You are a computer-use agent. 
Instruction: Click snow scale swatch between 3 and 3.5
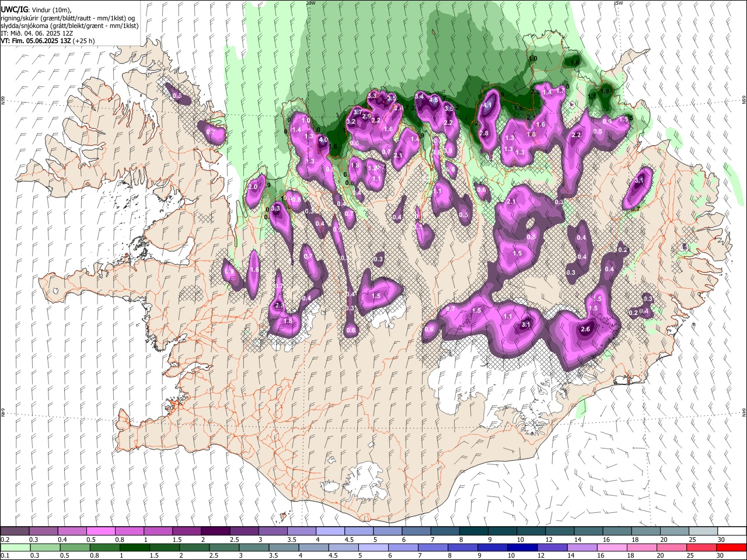point(273,531)
